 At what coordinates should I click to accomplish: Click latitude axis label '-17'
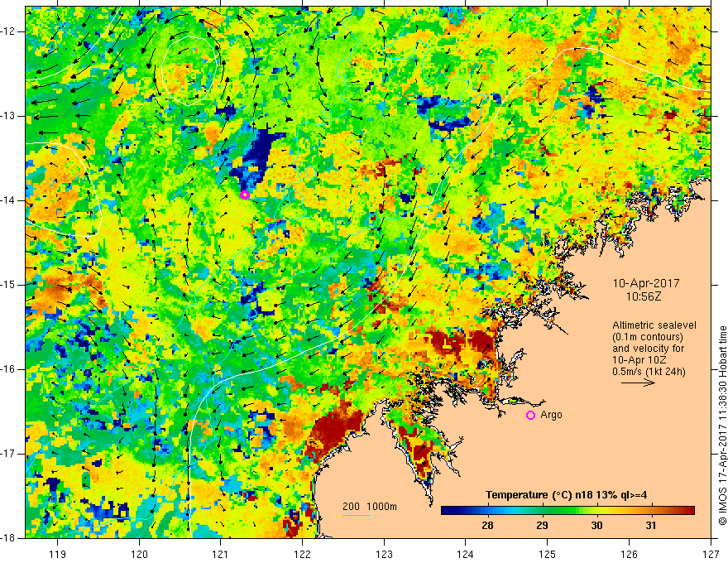pyautogui.click(x=9, y=454)
